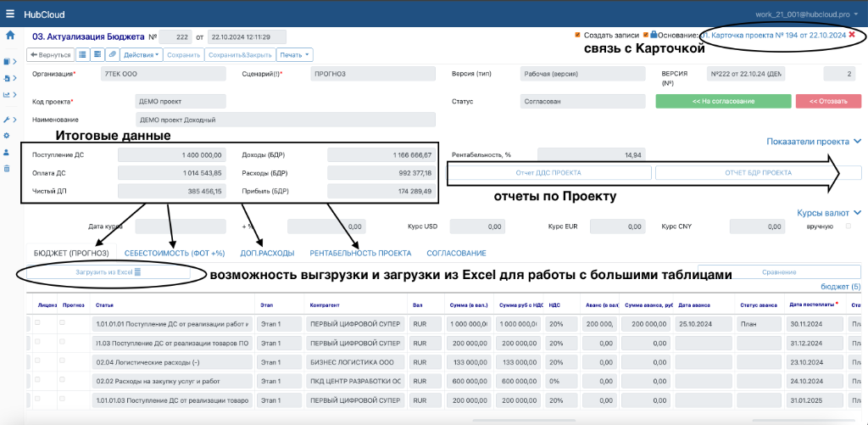Select the ПКД ЦЕНТР РАЗРАБОТКИ cell
Viewport: 868px width, 425px height.
point(355,382)
